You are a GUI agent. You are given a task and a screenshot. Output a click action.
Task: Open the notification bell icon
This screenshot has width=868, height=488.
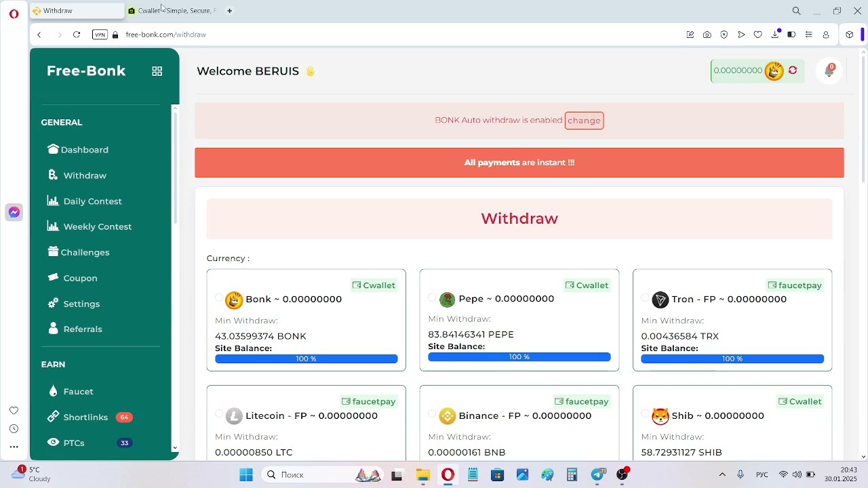coord(829,70)
